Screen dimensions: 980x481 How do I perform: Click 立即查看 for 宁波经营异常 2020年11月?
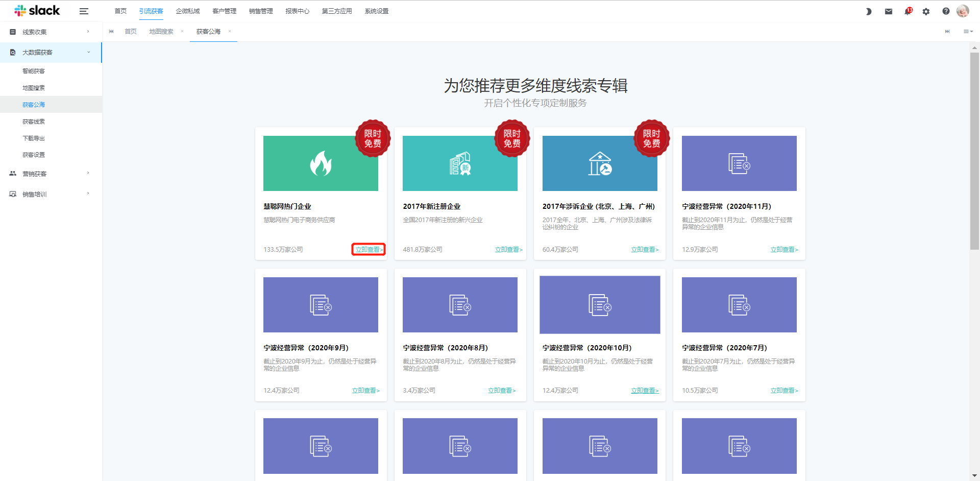(785, 250)
